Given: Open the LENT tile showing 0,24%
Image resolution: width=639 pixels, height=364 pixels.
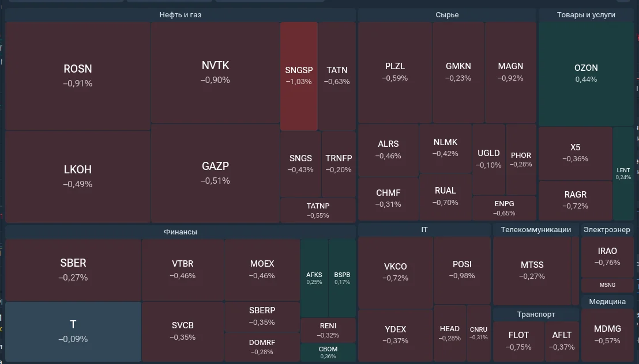Looking at the screenshot, I should coord(623,173).
